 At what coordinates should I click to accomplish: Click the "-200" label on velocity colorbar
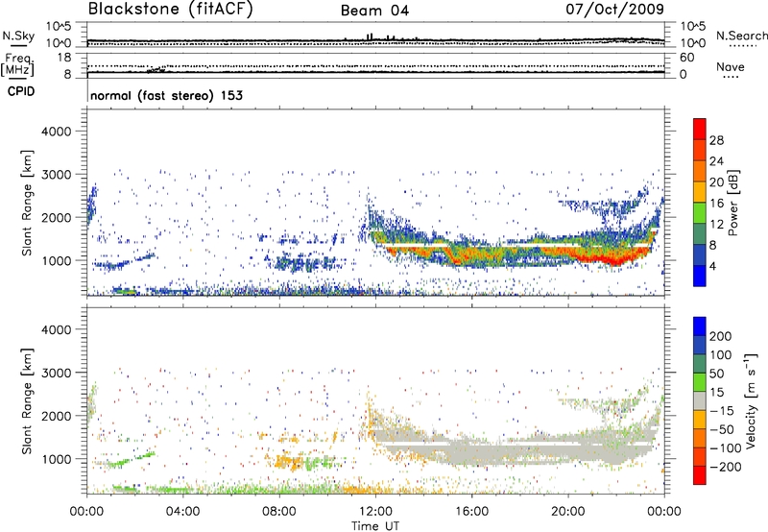726,468
